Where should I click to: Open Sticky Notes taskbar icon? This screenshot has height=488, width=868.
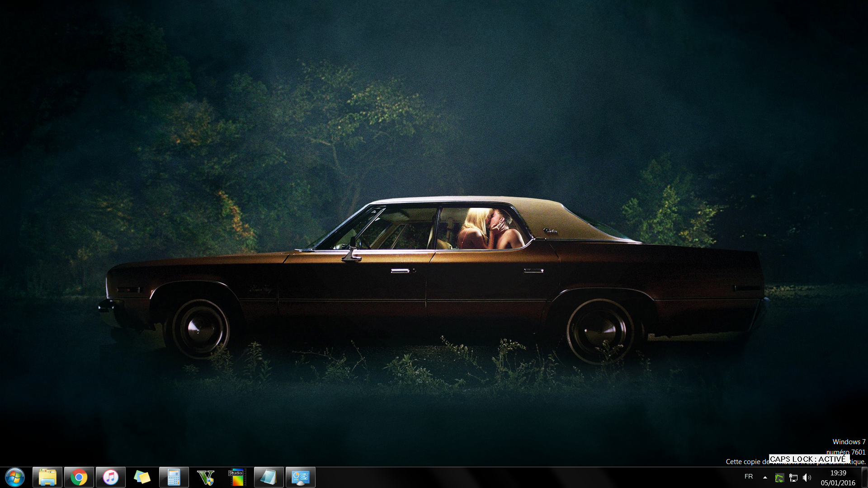click(x=142, y=477)
